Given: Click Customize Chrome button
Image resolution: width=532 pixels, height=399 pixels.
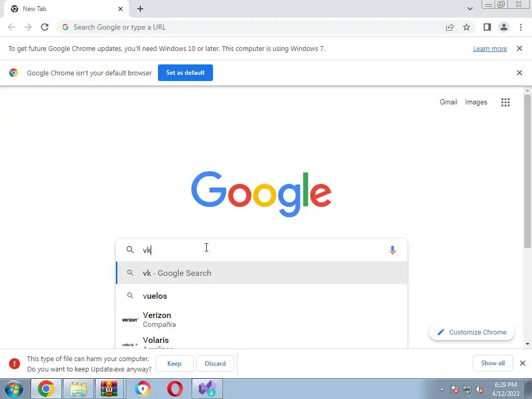Looking at the screenshot, I should [x=472, y=332].
